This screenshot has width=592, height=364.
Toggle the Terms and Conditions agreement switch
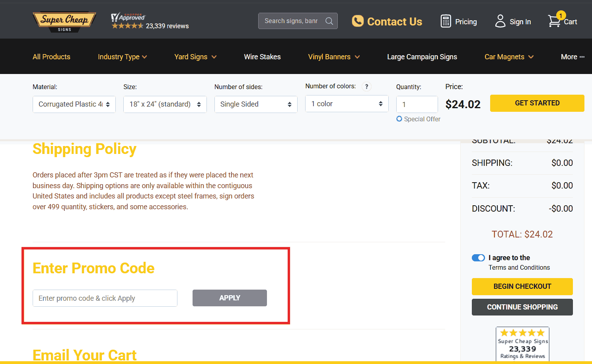click(478, 258)
